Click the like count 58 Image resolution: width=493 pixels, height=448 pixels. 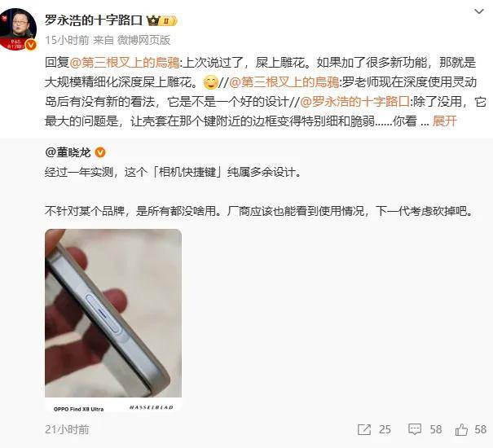(480, 429)
